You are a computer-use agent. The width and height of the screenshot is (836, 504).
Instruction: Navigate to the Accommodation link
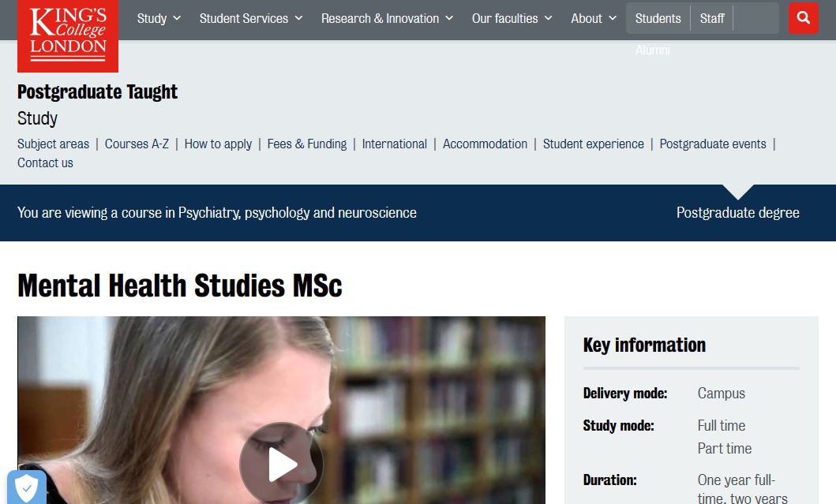click(485, 144)
